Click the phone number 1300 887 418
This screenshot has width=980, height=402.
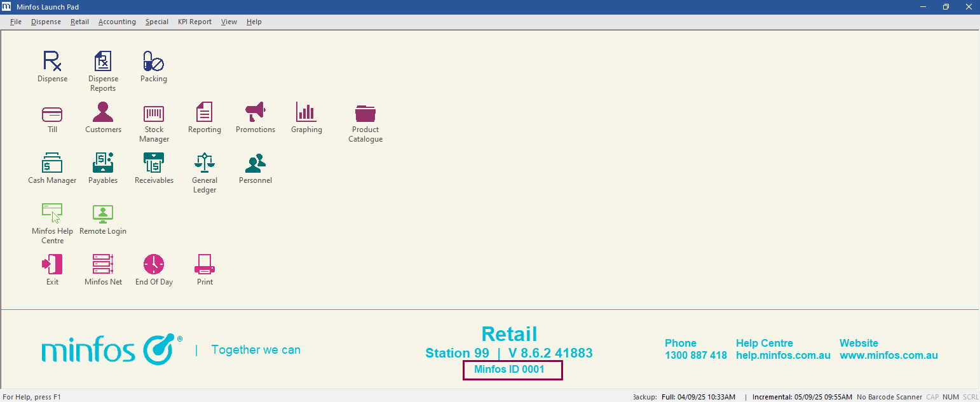696,356
